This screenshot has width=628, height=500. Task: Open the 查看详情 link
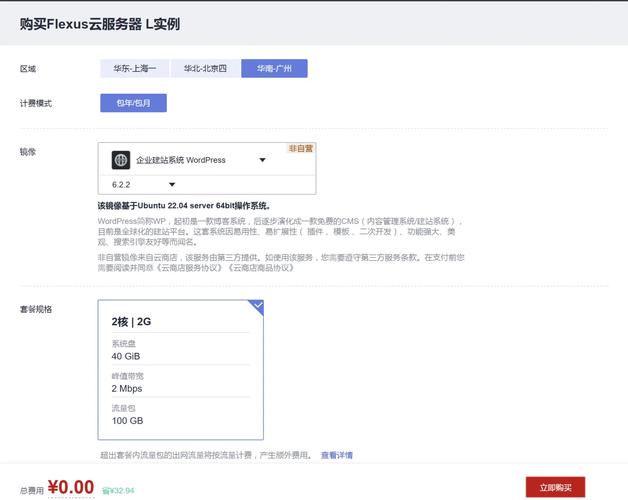click(337, 455)
